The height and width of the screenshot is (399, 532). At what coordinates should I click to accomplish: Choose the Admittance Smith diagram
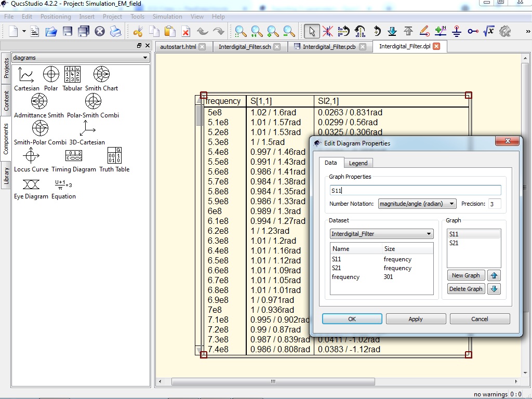(x=38, y=106)
